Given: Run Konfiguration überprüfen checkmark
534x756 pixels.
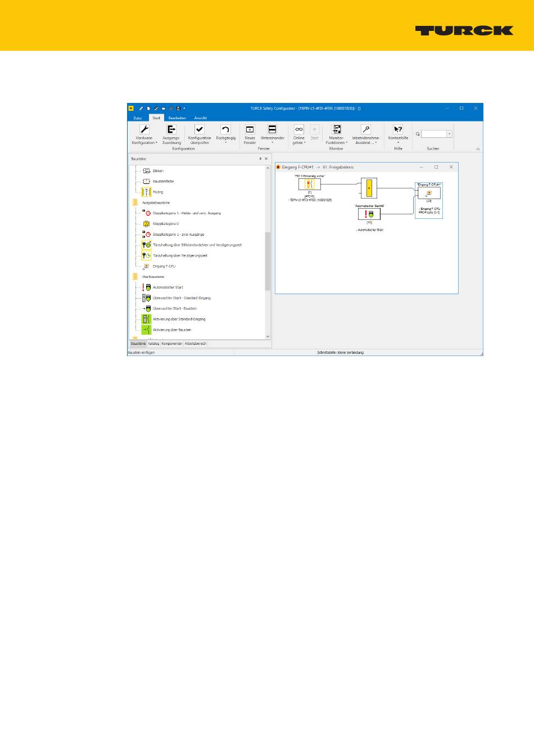Looking at the screenshot, I should point(200,129).
